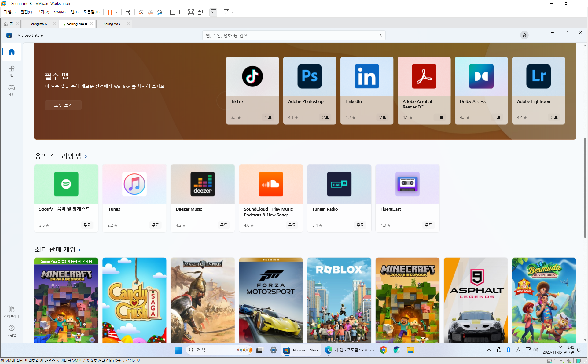
Task: Expand the power options dropdown arrow
Action: coord(116,12)
